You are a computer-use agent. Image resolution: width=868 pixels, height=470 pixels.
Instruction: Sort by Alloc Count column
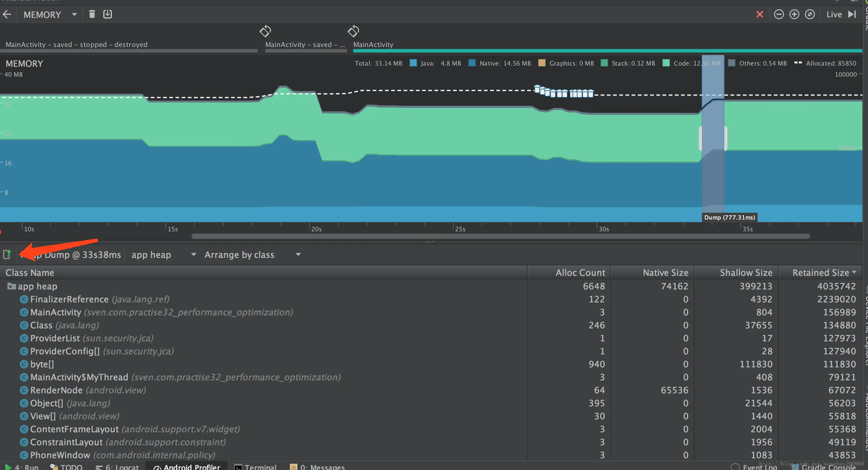click(x=569, y=272)
